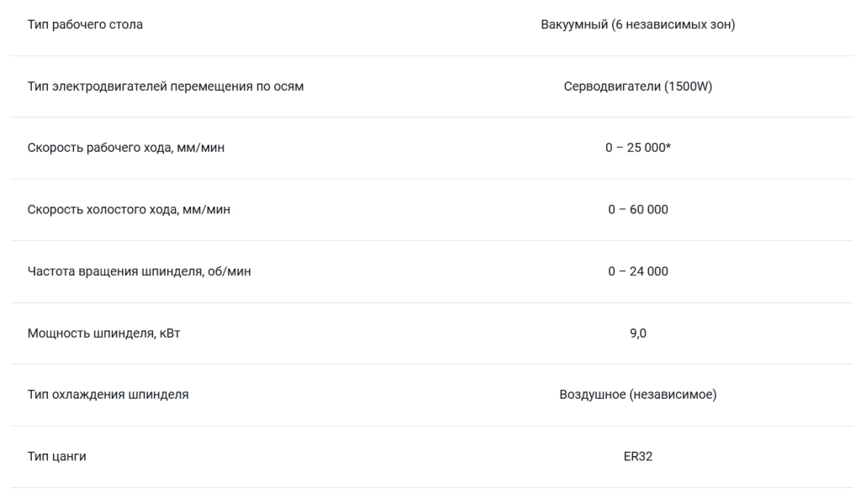The image size is (861, 504).
Task: Click the word 'Вакуумный' in first row
Action: click(574, 24)
